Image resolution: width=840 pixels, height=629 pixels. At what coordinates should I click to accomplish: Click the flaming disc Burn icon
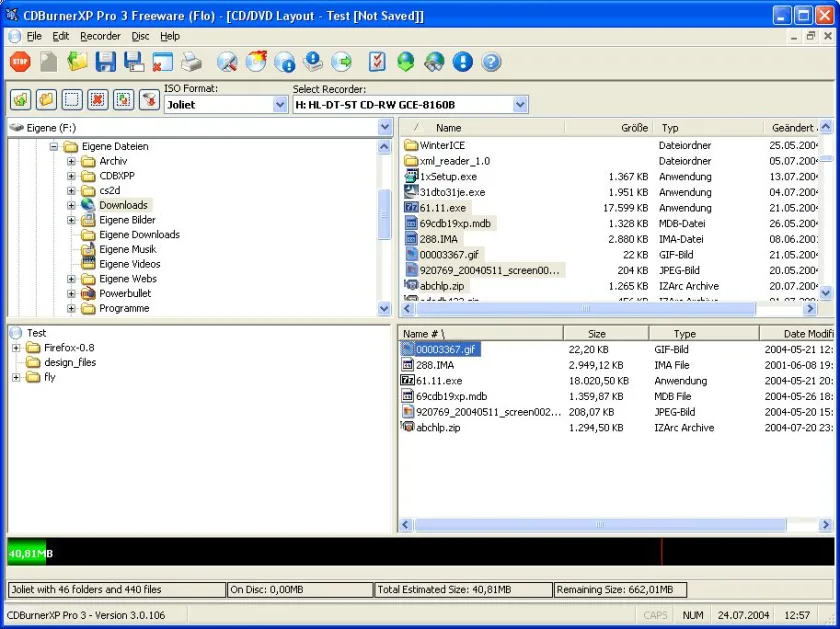tap(256, 62)
